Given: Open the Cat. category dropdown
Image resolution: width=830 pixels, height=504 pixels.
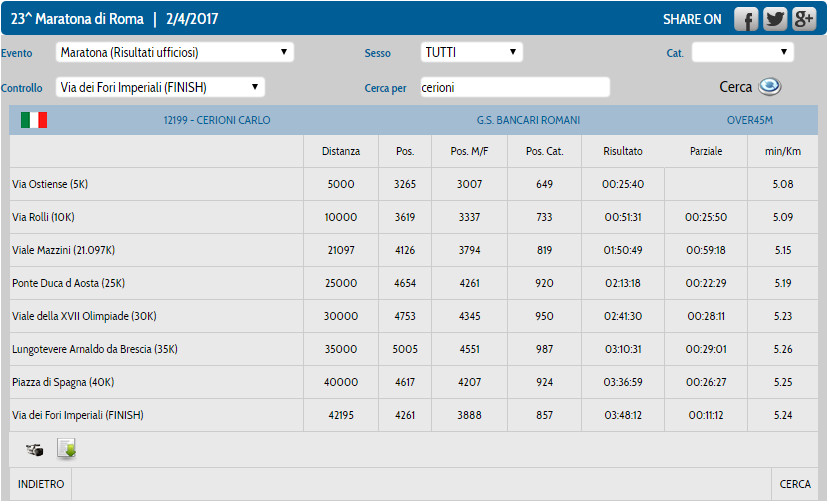Looking at the screenshot, I should tap(742, 52).
